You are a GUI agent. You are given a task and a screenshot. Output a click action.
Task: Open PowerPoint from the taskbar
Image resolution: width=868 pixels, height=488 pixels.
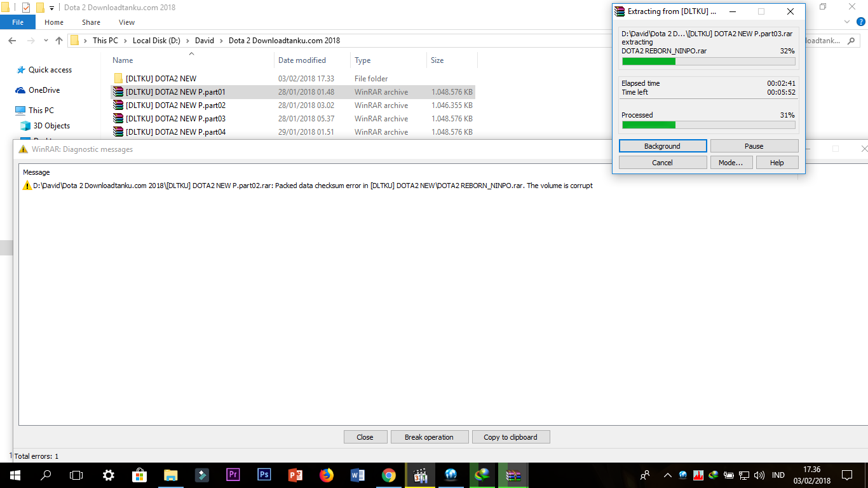tap(295, 475)
